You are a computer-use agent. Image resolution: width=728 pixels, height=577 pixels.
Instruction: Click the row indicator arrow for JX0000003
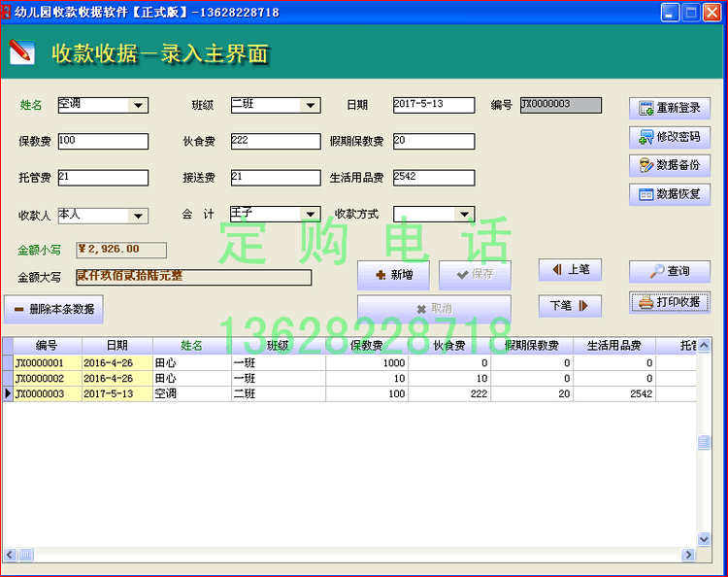[x=8, y=394]
